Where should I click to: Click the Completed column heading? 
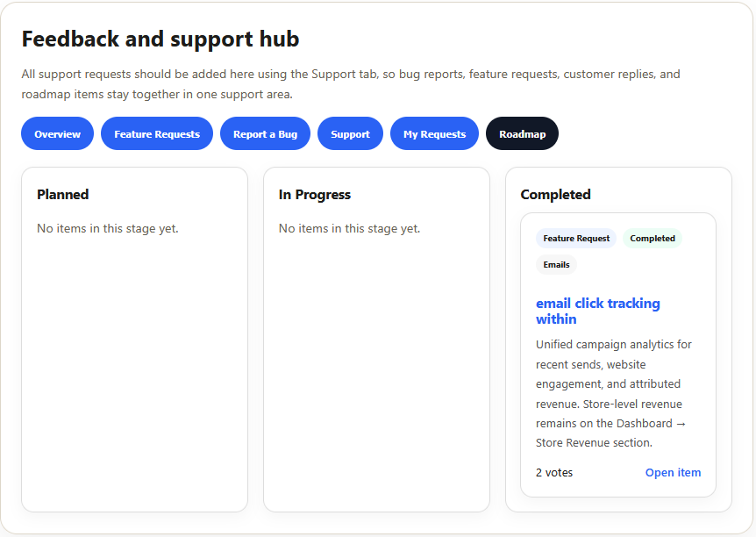pyautogui.click(x=555, y=195)
